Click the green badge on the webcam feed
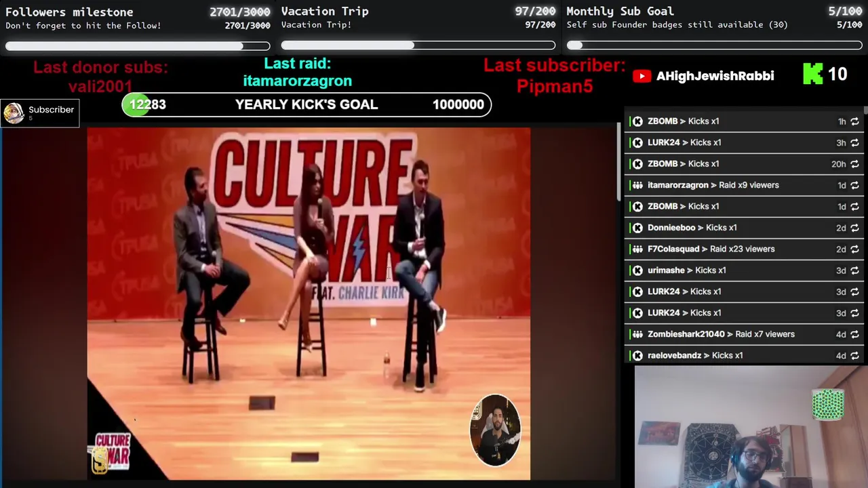868x488 pixels. tap(828, 405)
